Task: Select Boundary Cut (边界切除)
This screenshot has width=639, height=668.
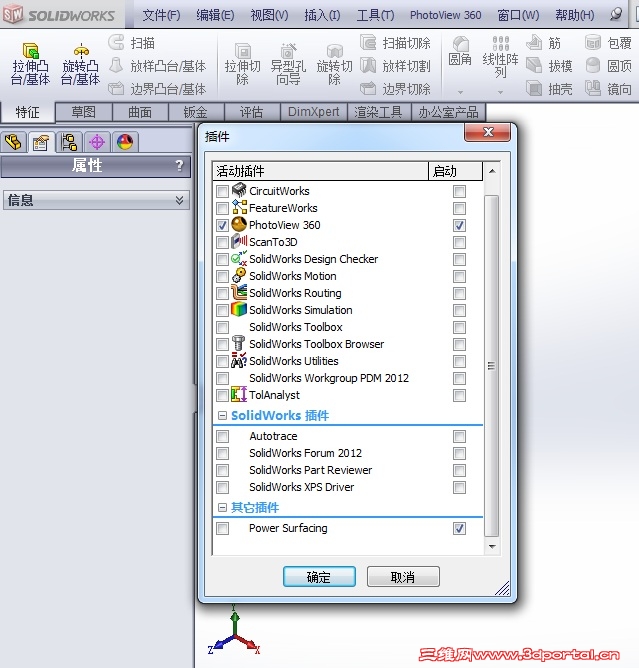Action: pyautogui.click(x=395, y=89)
